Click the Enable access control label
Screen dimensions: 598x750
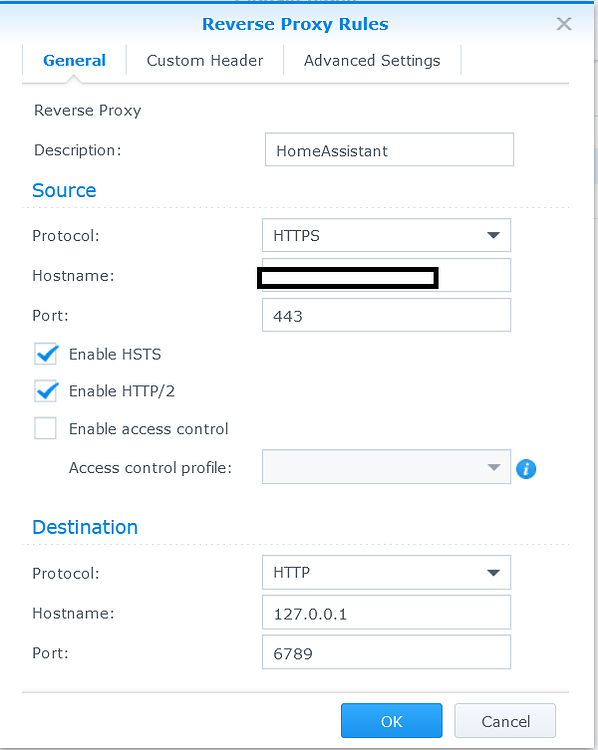click(148, 429)
